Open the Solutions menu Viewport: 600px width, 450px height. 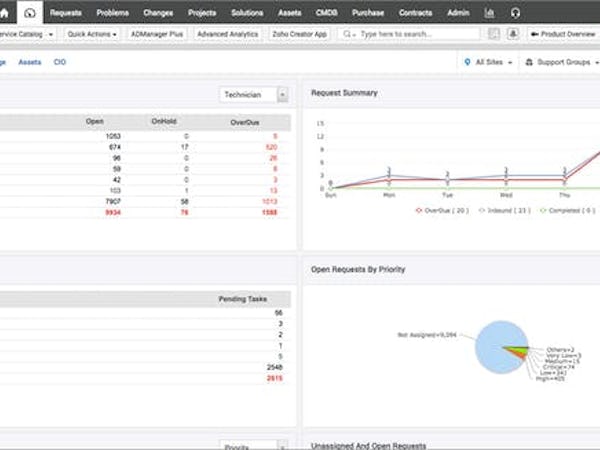(247, 13)
